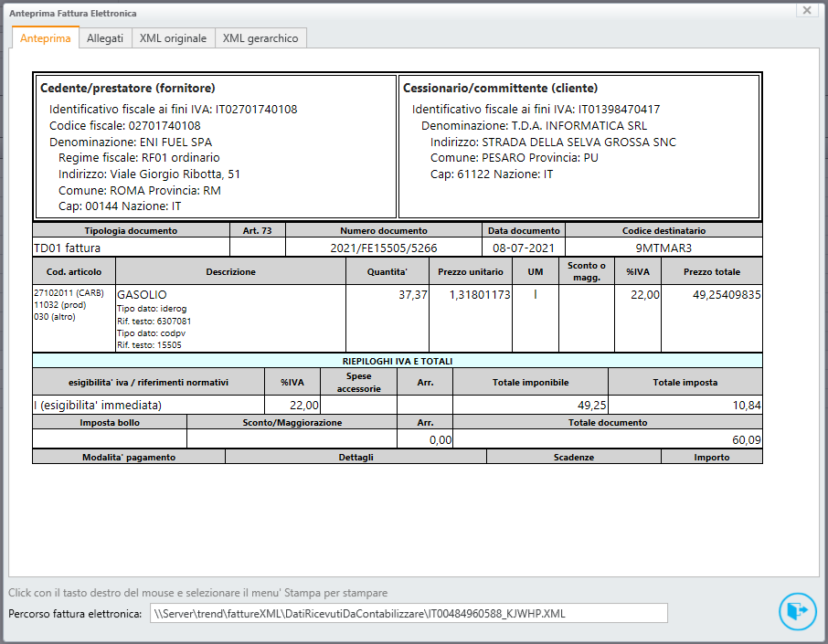This screenshot has width=828, height=644.
Task: Click the Importo column header
Action: (711, 457)
